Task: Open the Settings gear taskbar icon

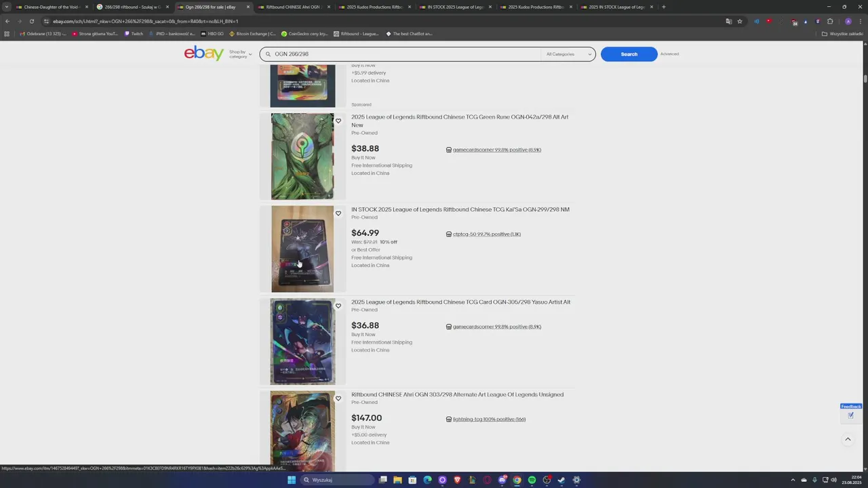Action: [x=576, y=480]
